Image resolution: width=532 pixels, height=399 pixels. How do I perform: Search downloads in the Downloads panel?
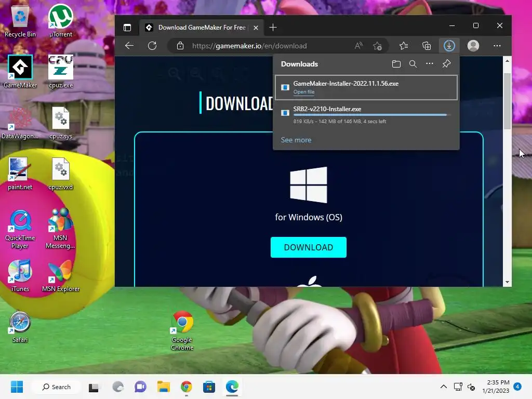[413, 64]
